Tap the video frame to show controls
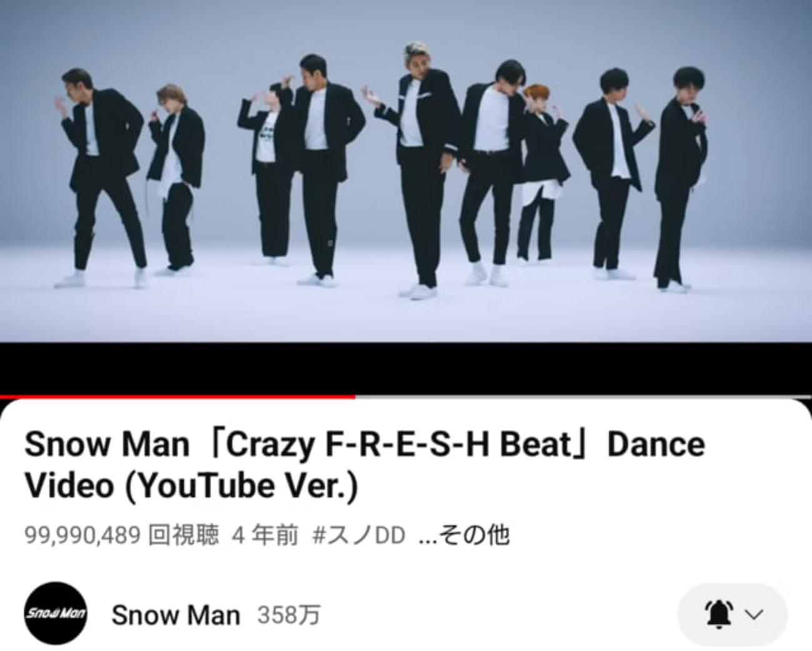The width and height of the screenshot is (812, 651). click(x=406, y=171)
